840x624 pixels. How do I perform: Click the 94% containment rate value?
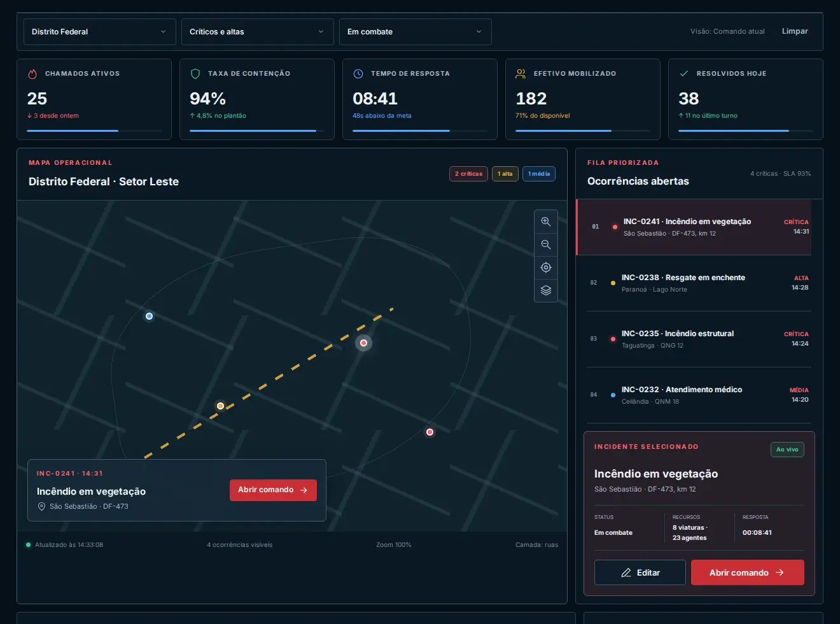tap(208, 99)
